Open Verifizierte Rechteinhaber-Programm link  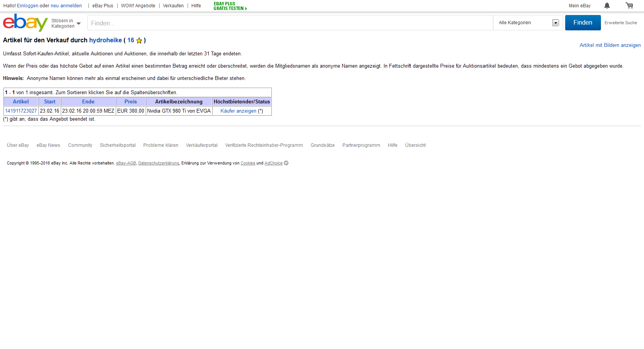pyautogui.click(x=264, y=145)
